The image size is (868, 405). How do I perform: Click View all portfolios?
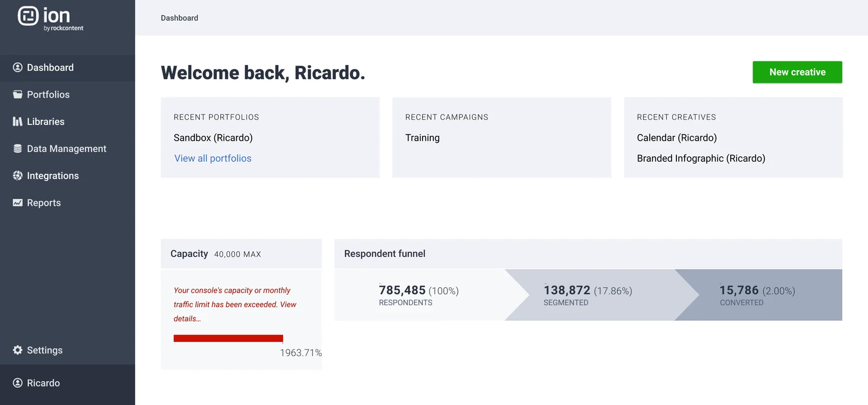pos(212,158)
